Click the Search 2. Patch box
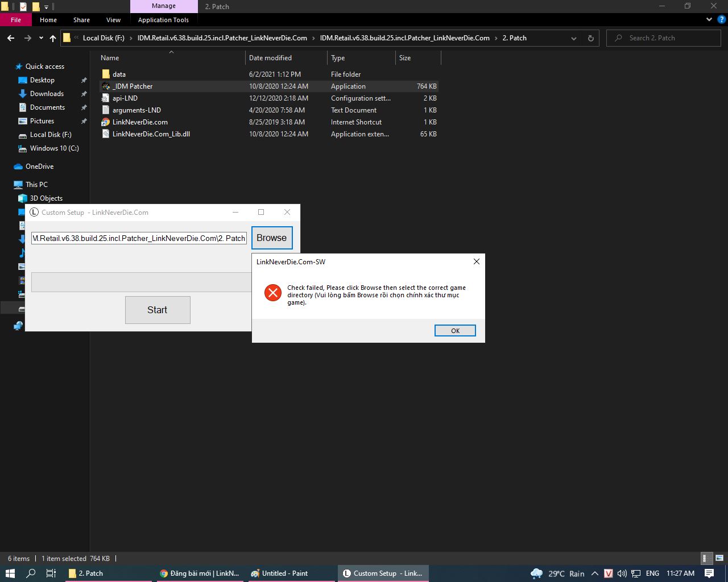Viewport: 728px width, 582px height. pyautogui.click(x=664, y=38)
